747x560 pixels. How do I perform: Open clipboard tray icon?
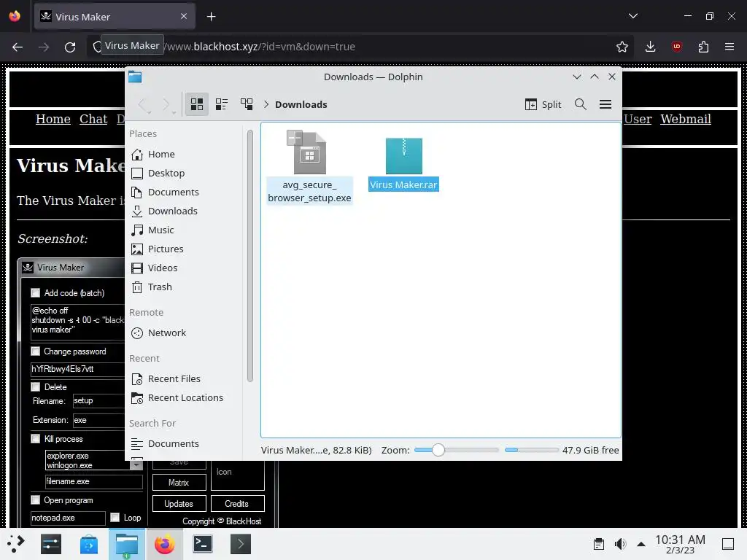[x=599, y=544]
